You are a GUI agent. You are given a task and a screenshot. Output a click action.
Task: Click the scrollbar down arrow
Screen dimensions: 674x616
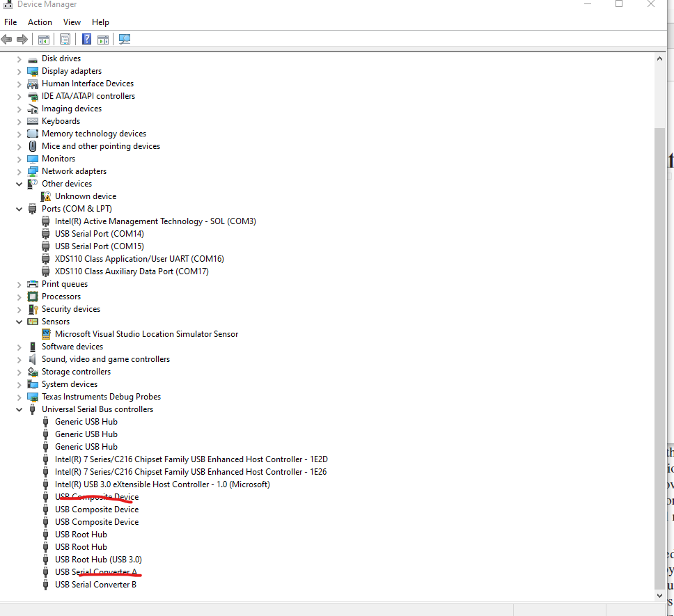(x=660, y=595)
